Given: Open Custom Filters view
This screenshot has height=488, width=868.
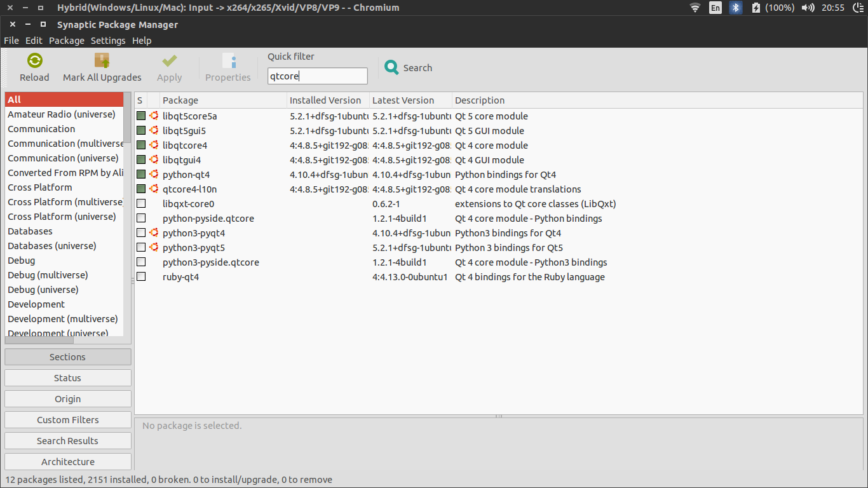Looking at the screenshot, I should [68, 420].
